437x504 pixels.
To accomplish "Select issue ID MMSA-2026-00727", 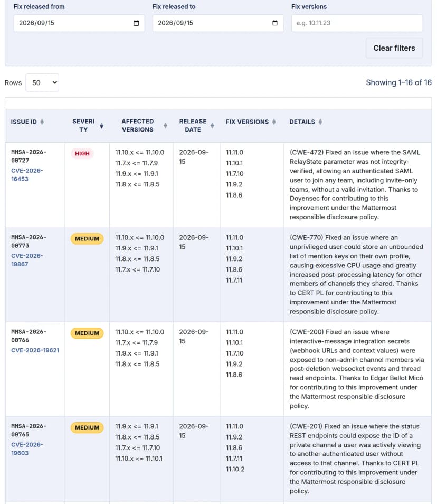I will tap(29, 156).
